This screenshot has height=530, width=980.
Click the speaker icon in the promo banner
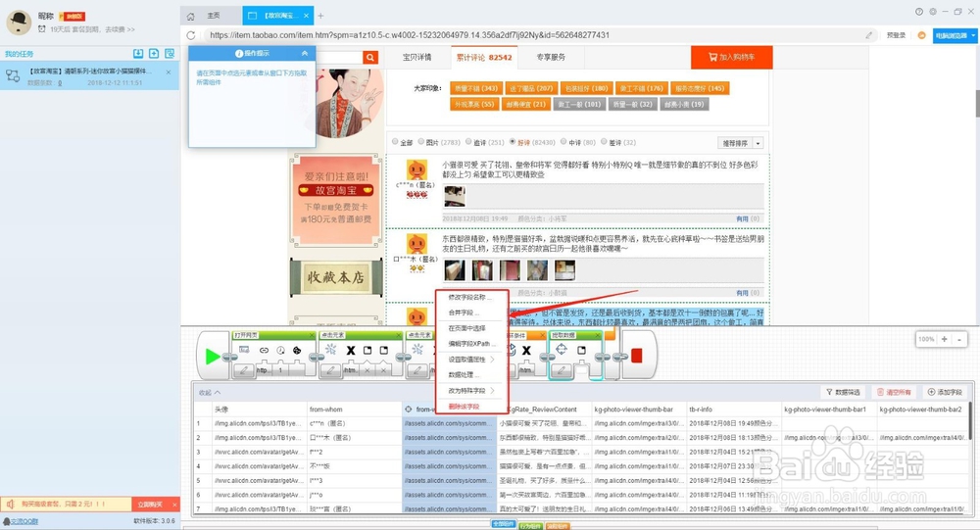click(10, 504)
